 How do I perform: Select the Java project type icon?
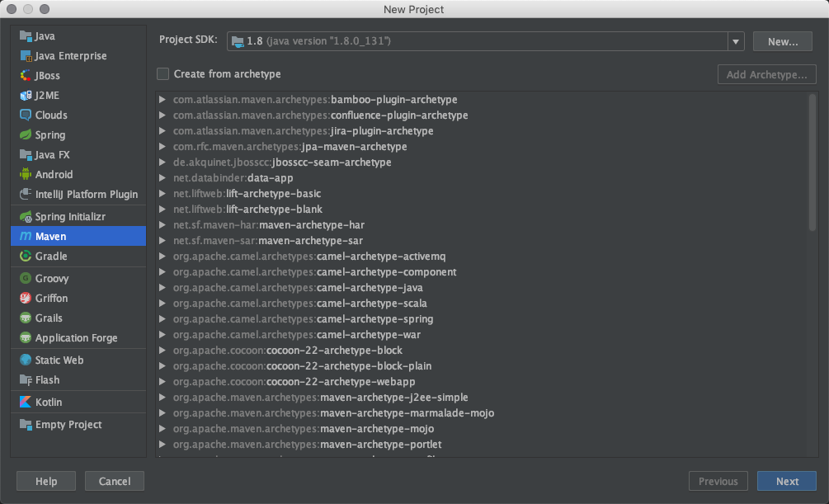(26, 36)
